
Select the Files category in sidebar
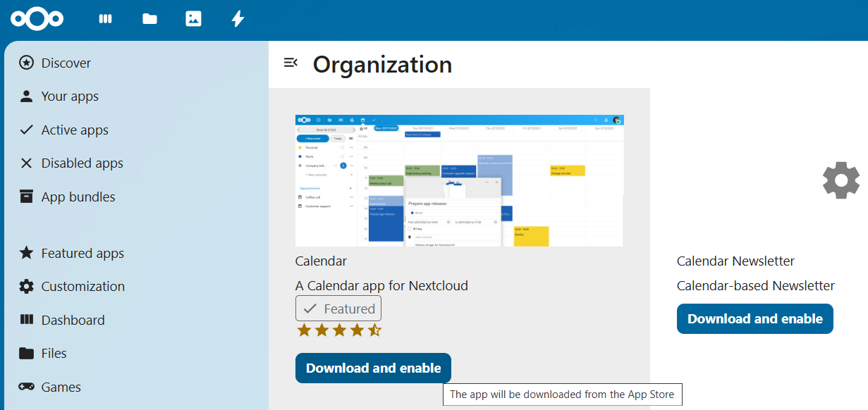pyautogui.click(x=54, y=354)
